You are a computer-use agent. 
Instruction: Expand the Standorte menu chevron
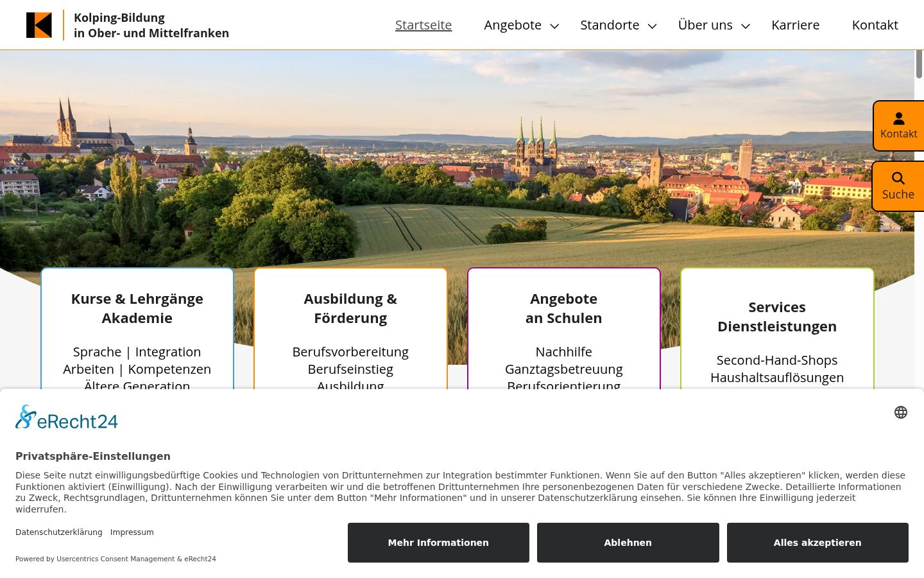[653, 26]
